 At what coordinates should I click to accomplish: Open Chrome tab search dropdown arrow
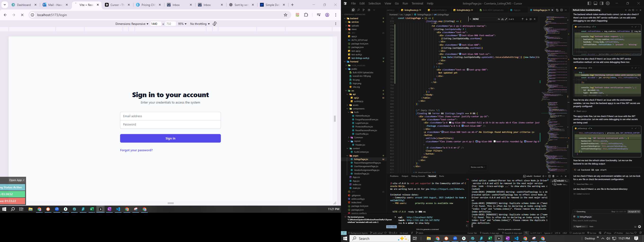tap(4, 5)
